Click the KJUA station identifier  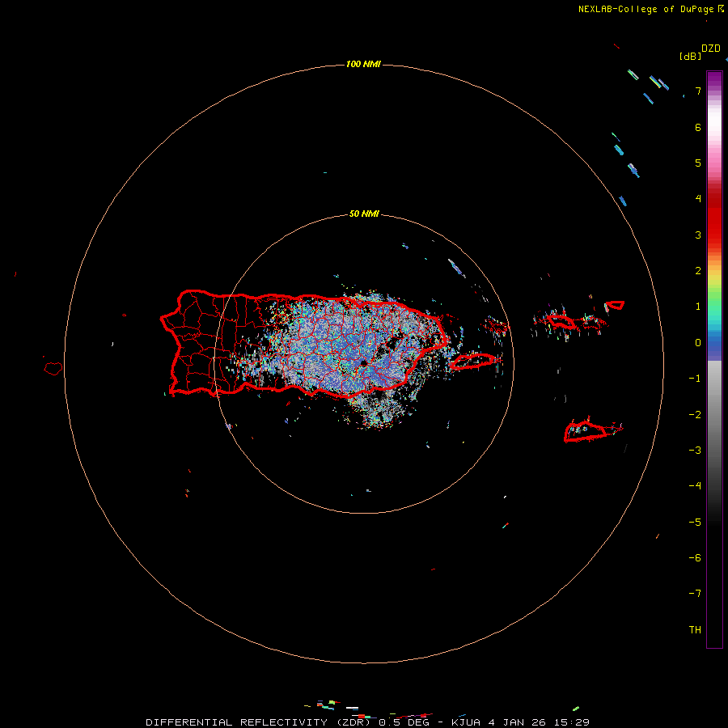(466, 722)
